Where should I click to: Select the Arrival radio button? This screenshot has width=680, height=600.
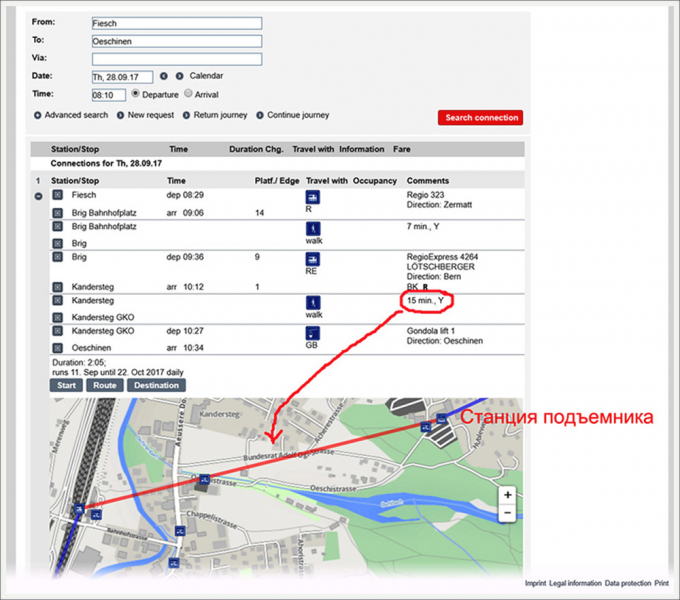coord(188,94)
